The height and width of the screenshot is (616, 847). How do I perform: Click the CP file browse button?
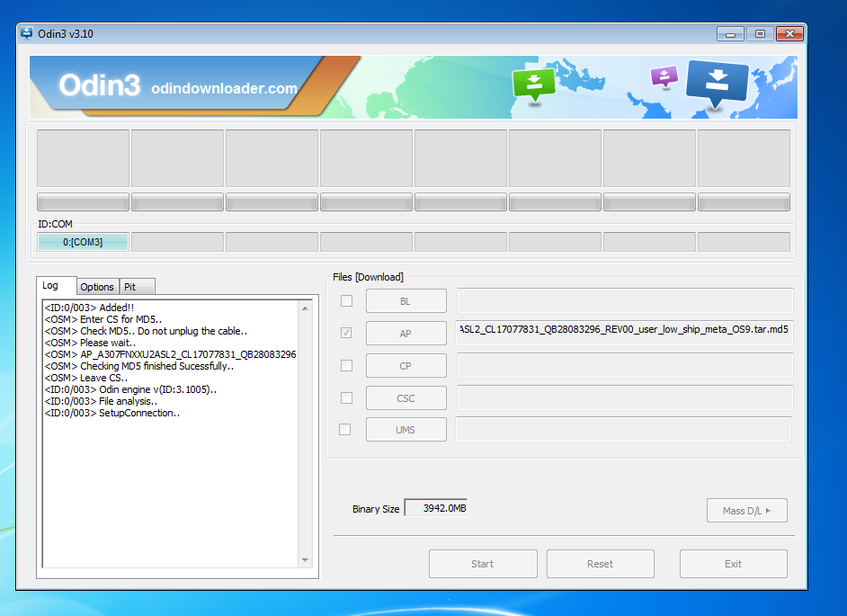coord(406,366)
